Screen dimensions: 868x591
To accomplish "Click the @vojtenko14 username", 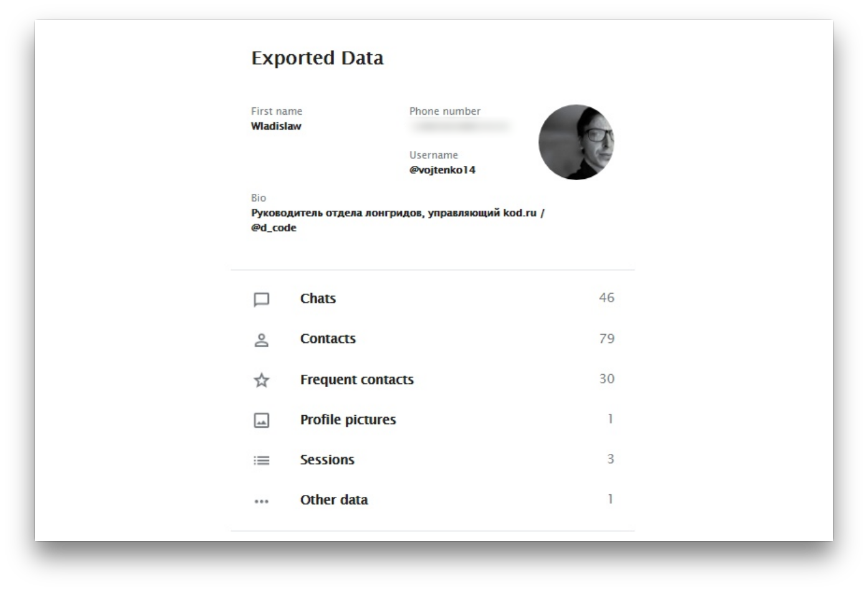I will coord(442,170).
